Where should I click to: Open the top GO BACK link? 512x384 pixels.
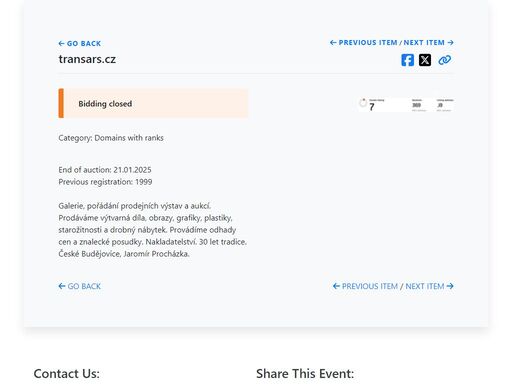80,43
